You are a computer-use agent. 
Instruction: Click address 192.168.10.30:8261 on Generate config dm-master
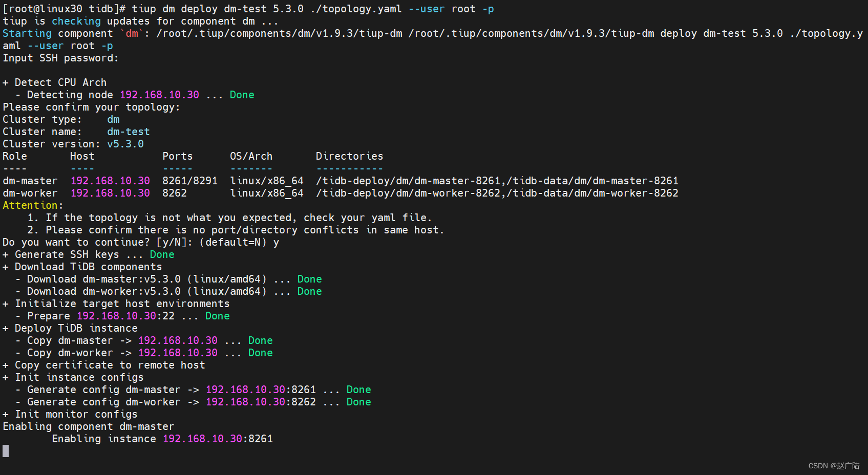coord(261,390)
